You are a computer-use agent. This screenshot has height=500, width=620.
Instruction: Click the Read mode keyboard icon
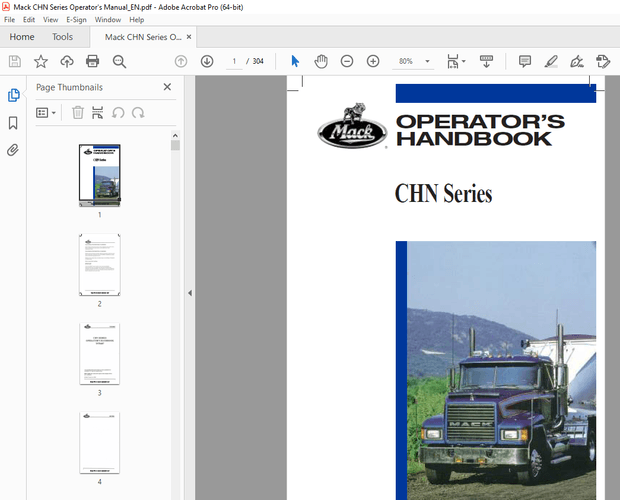click(x=486, y=61)
